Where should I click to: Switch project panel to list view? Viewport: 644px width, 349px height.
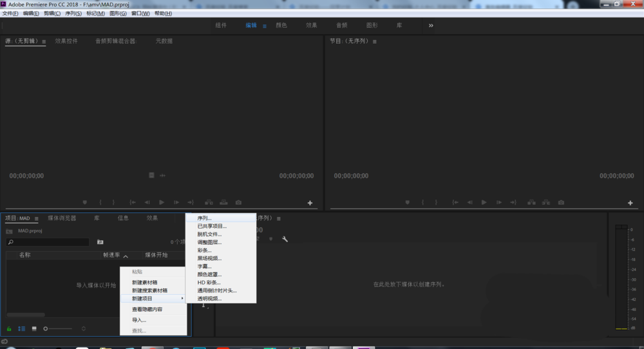click(x=21, y=328)
